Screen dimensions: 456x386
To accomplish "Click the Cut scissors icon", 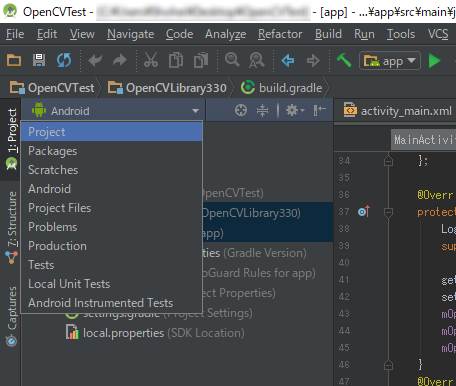I will click(x=151, y=61).
